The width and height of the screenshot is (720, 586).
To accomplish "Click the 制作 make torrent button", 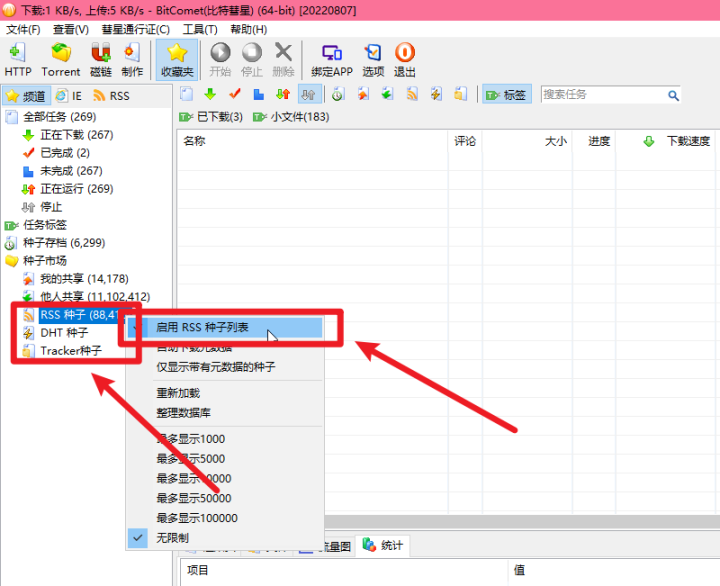I will tap(132, 60).
